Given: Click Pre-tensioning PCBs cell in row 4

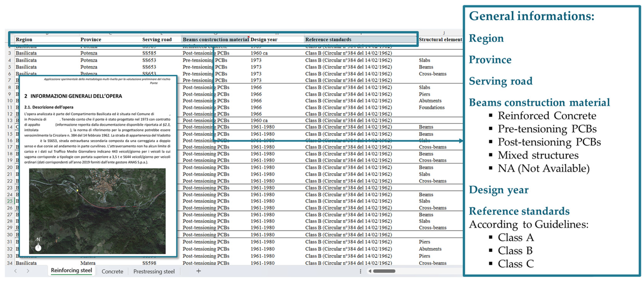Looking at the screenshot, I should (x=205, y=60).
